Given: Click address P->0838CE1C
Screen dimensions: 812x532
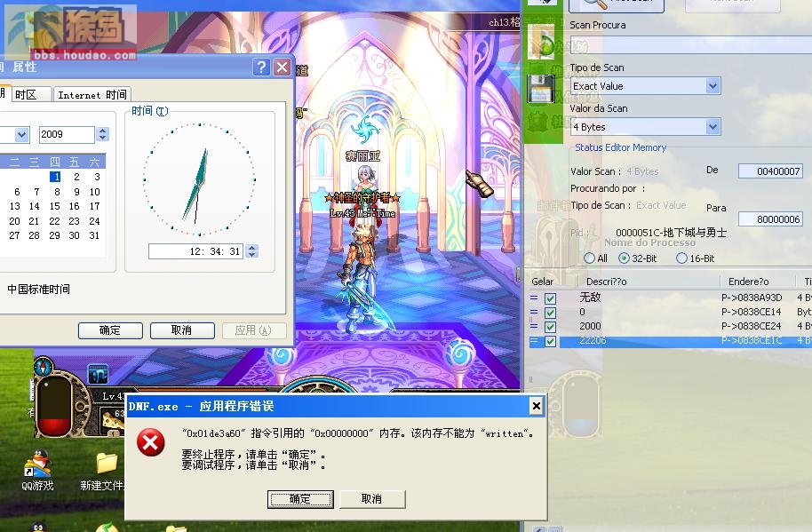Looking at the screenshot, I should pyautogui.click(x=752, y=340).
